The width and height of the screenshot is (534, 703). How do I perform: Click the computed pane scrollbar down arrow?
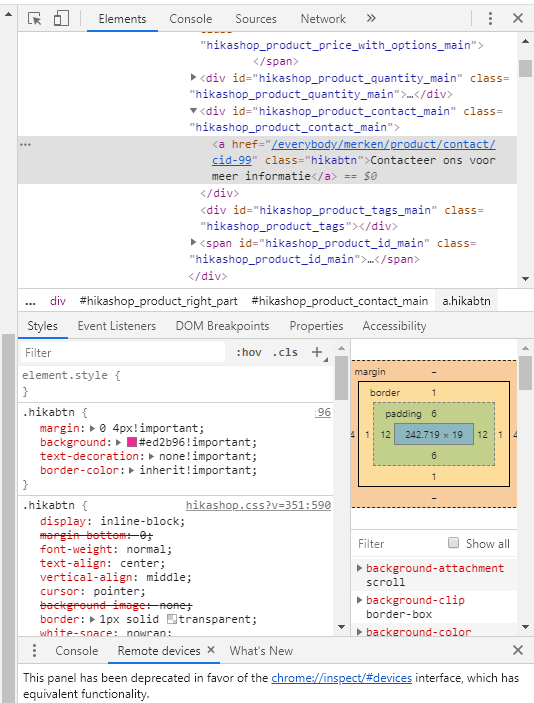[x=525, y=627]
